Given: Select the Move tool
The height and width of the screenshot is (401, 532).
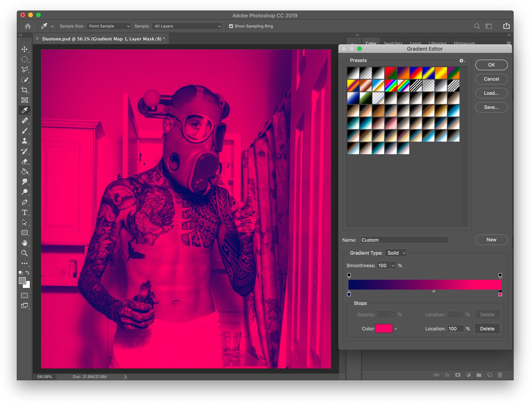Looking at the screenshot, I should (x=25, y=49).
